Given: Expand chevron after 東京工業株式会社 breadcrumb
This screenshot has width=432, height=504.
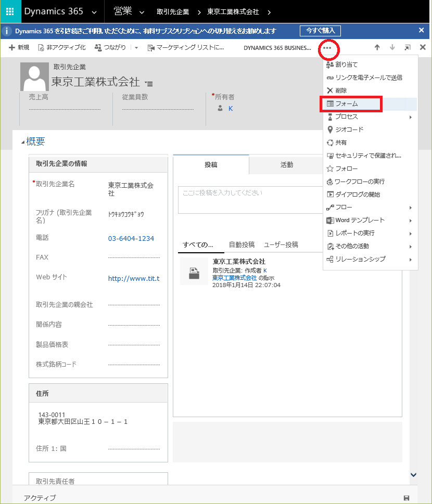Looking at the screenshot, I should 269,12.
